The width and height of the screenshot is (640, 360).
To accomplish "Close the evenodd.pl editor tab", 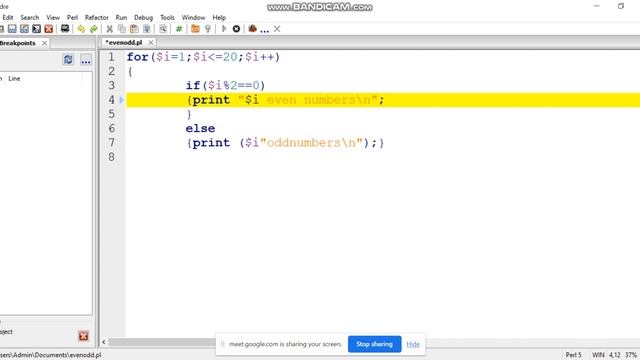I will coord(151,42).
